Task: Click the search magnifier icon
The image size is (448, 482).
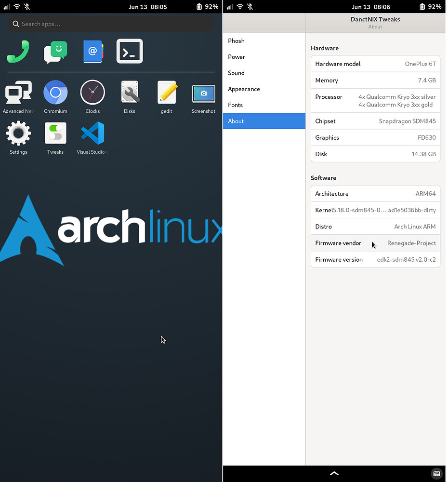Action: coord(16,24)
